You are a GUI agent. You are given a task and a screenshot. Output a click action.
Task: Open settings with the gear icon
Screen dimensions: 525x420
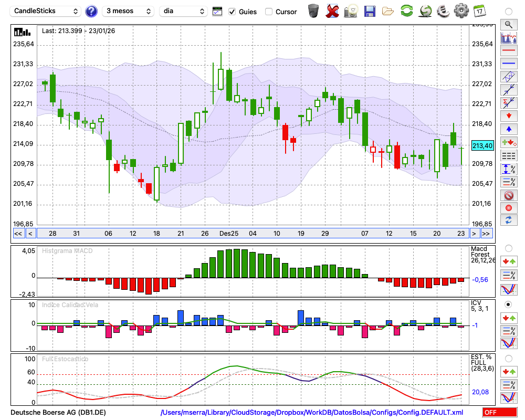click(461, 11)
